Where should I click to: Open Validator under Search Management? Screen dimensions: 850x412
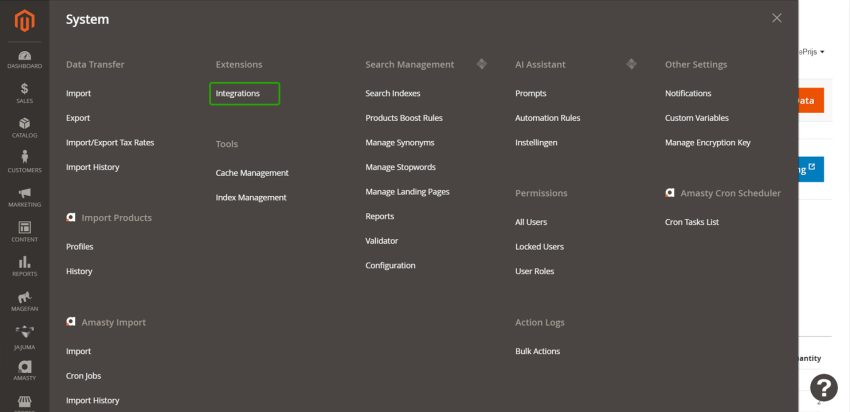pos(382,241)
